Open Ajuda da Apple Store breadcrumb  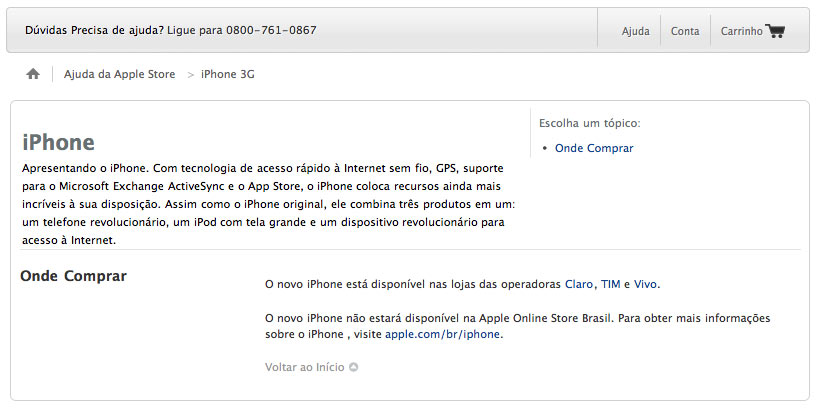coord(119,74)
